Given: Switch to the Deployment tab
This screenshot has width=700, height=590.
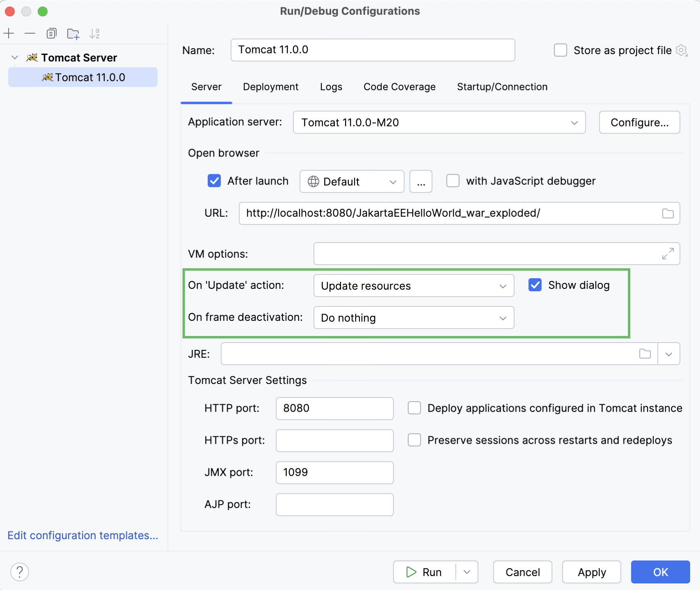Looking at the screenshot, I should 270,86.
